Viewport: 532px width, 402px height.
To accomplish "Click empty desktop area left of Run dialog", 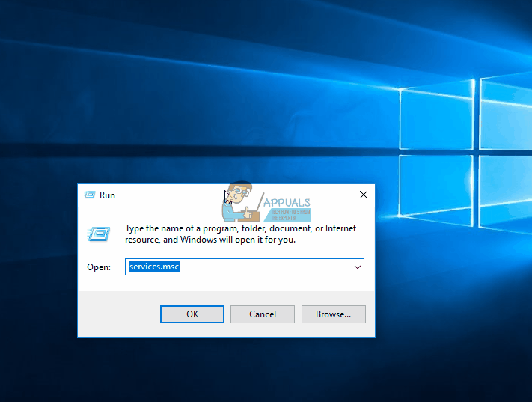I will 37,262.
